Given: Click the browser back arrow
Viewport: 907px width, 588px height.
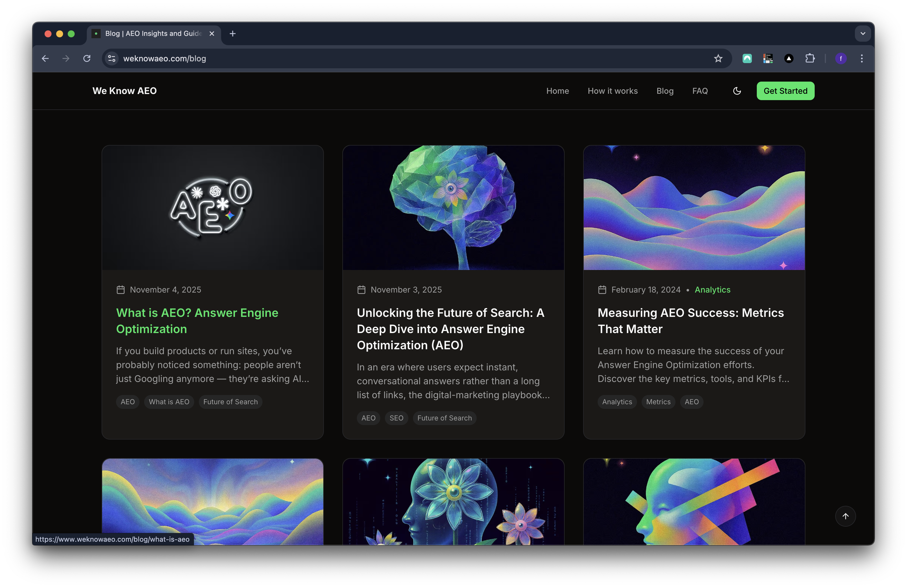Looking at the screenshot, I should 45,58.
